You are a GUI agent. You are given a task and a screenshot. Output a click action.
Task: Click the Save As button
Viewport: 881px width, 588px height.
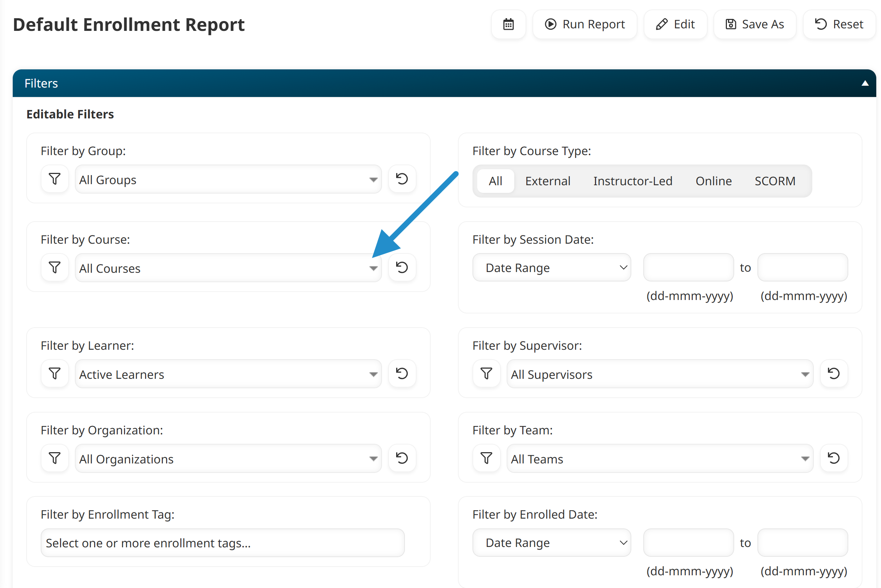pyautogui.click(x=755, y=24)
